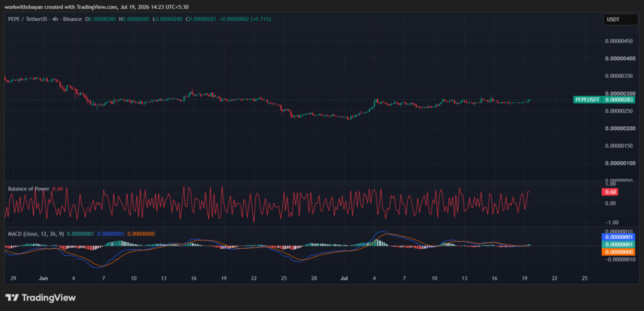Click the 28 date label on the time axis
644x311 pixels.
coord(314,278)
